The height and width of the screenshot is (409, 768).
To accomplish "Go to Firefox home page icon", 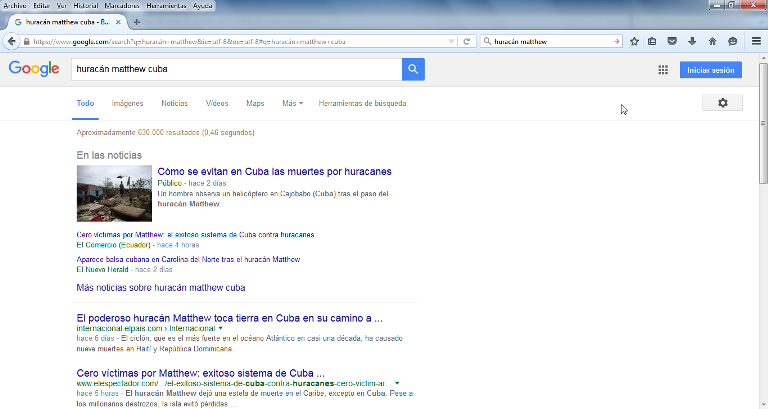I will click(x=712, y=41).
